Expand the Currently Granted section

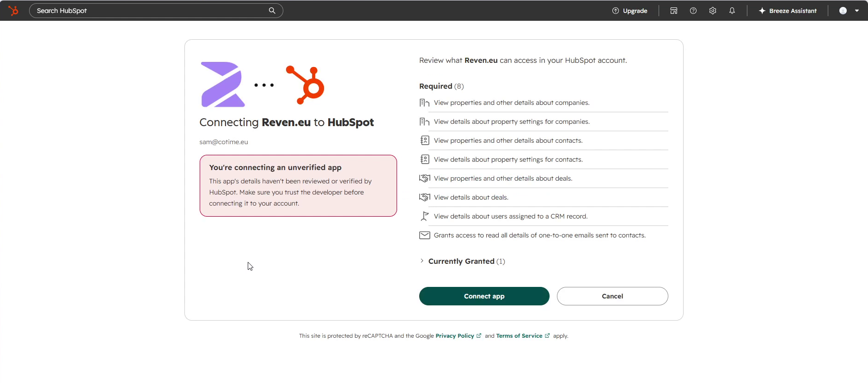tap(462, 261)
